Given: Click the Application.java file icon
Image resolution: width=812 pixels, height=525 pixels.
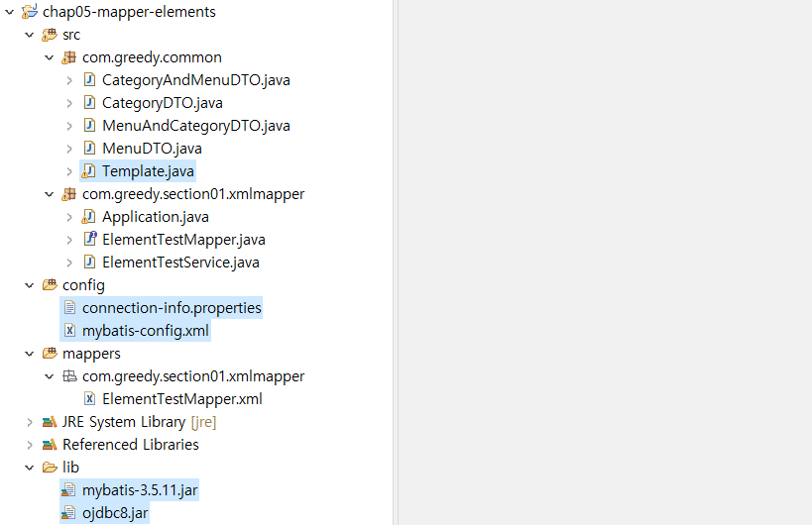Looking at the screenshot, I should point(88,217).
